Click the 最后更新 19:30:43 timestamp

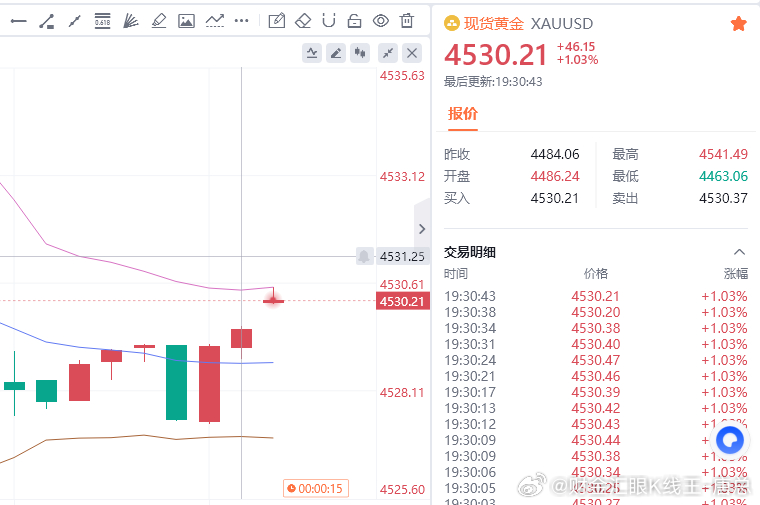[493, 82]
